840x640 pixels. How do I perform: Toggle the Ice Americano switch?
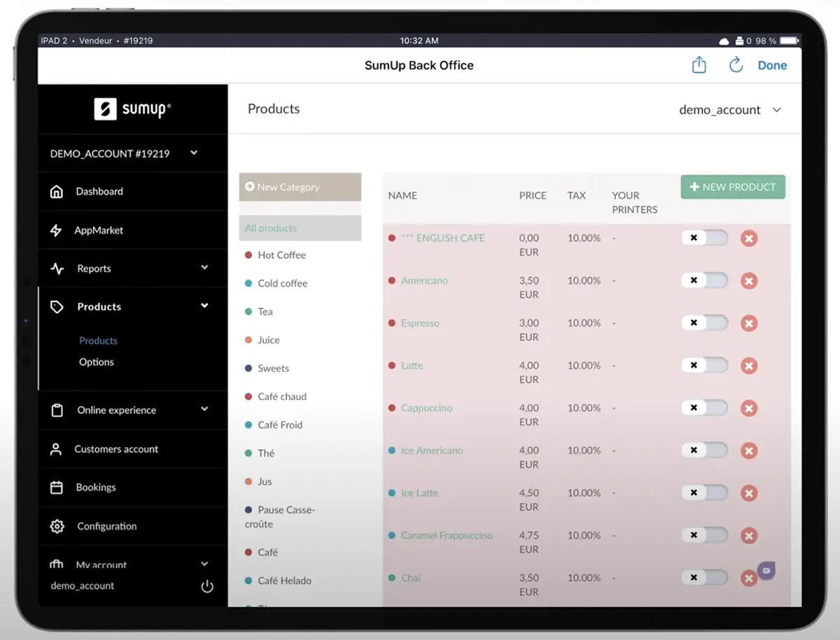point(704,450)
